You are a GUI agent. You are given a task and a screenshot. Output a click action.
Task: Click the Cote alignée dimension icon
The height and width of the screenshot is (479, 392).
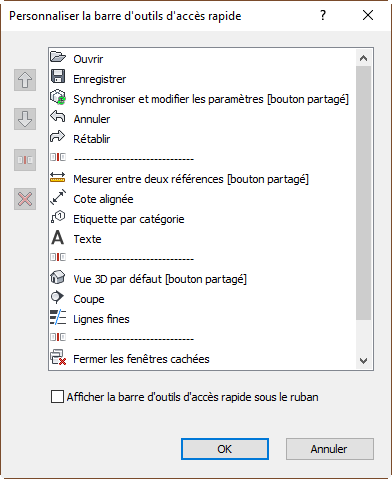pyautogui.click(x=58, y=197)
